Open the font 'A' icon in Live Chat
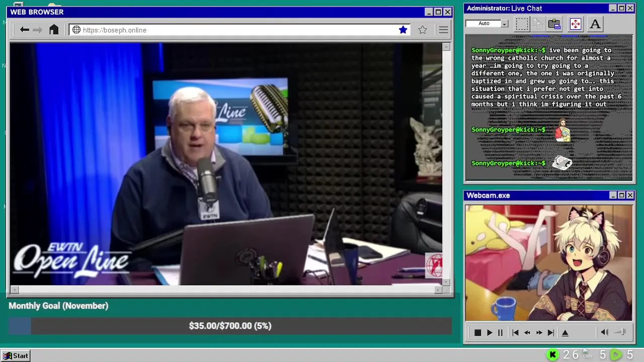Viewport: 644px width, 362px height. [x=595, y=24]
